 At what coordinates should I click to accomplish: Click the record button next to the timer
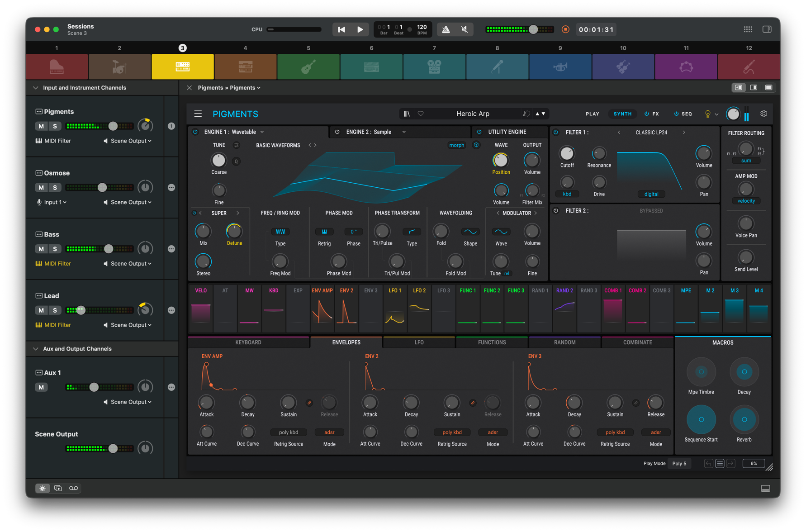pos(565,29)
